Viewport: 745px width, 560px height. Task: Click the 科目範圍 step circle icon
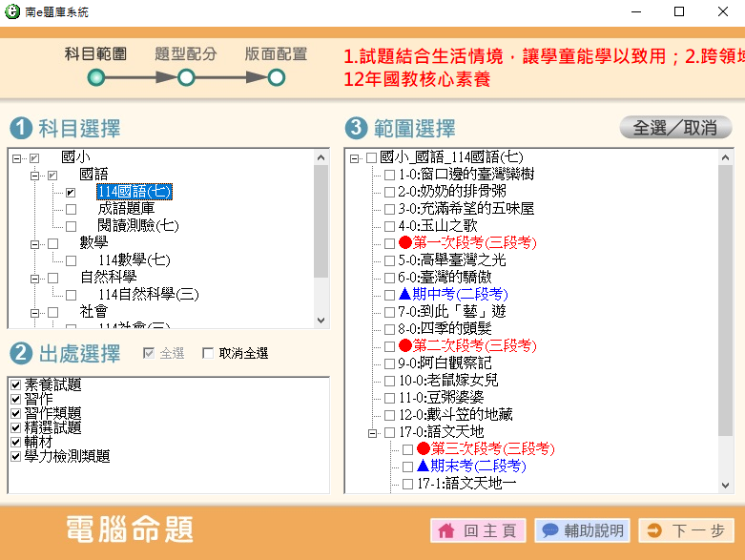point(96,77)
